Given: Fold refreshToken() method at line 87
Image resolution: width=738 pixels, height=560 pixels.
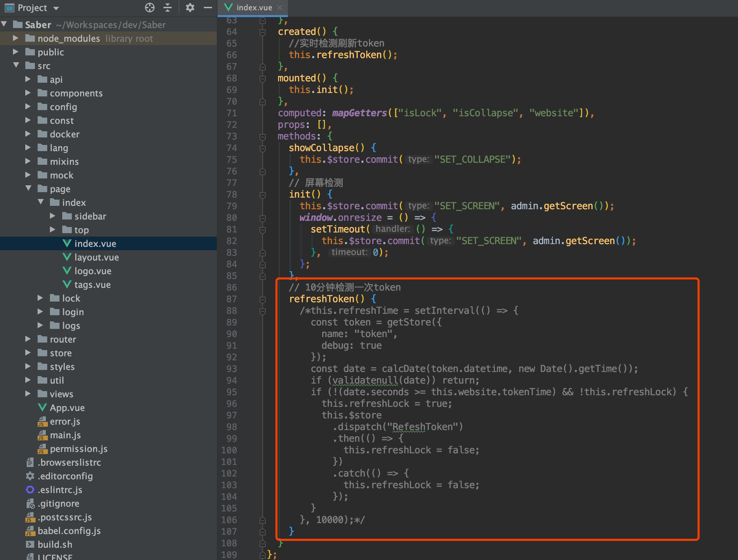Looking at the screenshot, I should click(263, 299).
